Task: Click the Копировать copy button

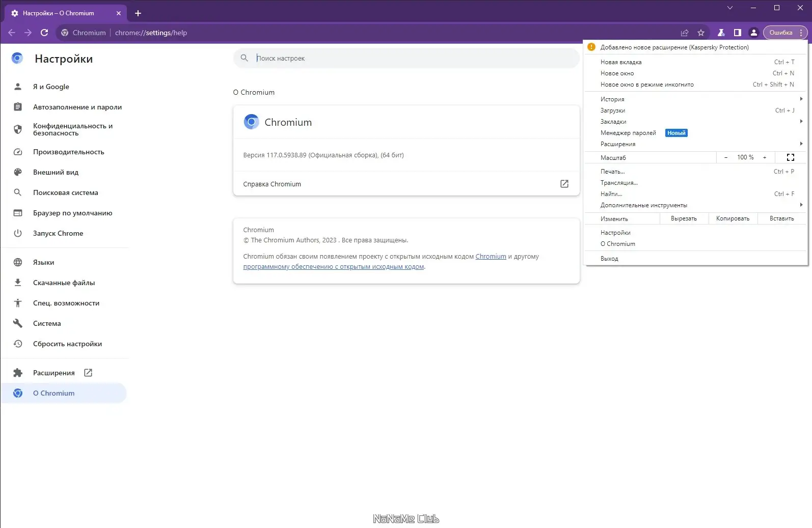Action: coord(733,218)
